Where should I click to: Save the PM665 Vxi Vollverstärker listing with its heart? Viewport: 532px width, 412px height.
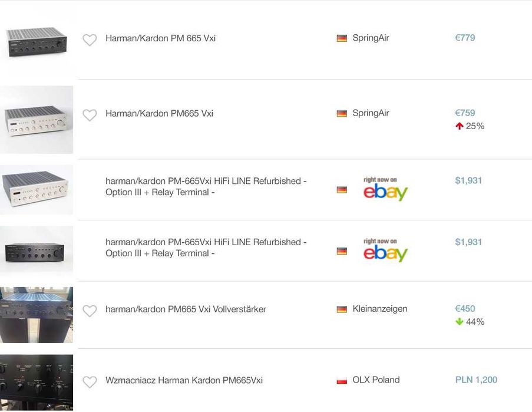pyautogui.click(x=90, y=311)
